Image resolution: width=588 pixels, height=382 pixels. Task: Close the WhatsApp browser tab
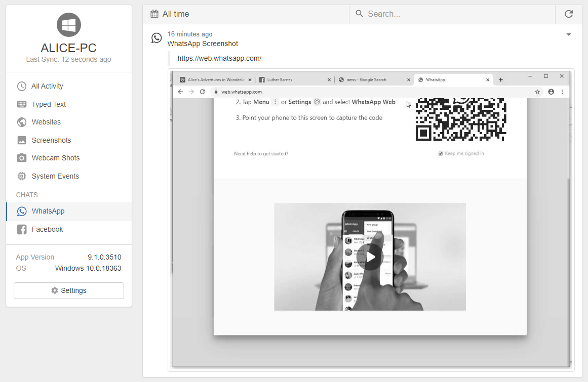click(x=488, y=80)
